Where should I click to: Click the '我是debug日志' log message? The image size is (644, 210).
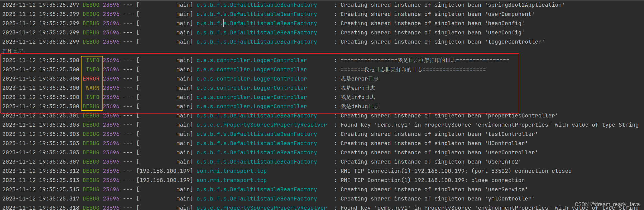(x=360, y=106)
